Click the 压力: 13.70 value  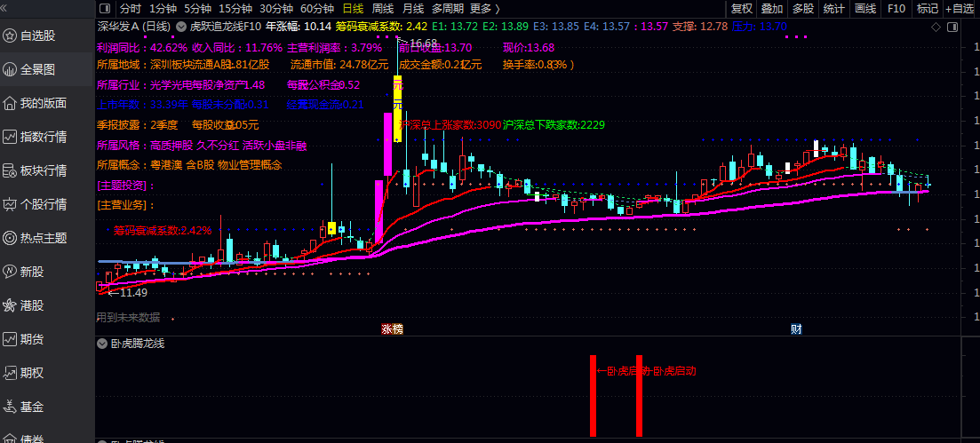[x=760, y=27]
